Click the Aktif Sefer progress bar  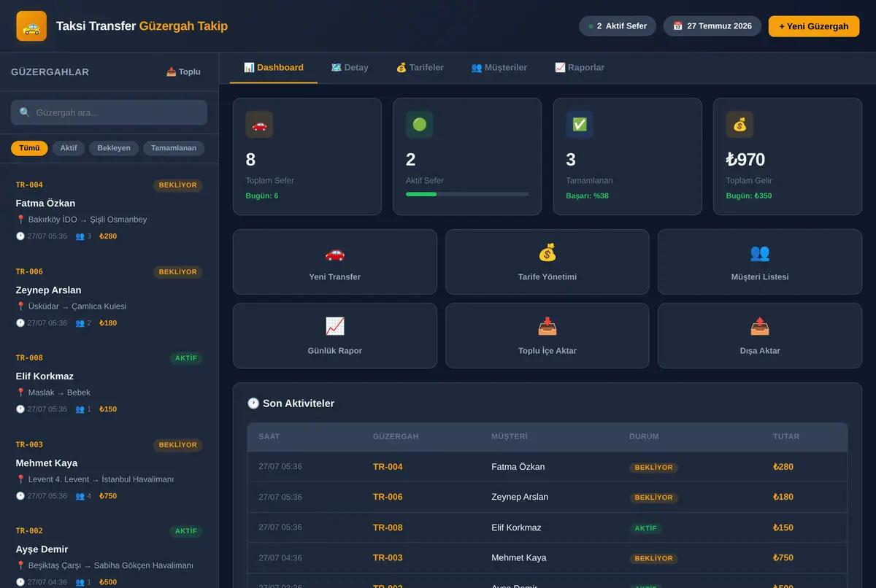(x=467, y=194)
